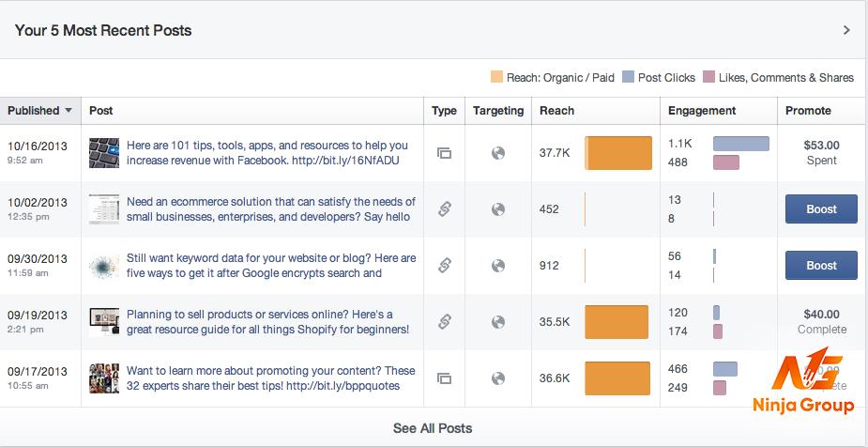The height and width of the screenshot is (447, 868).
Task: Click the link type icon for 10/02/2013 post
Action: point(444,209)
